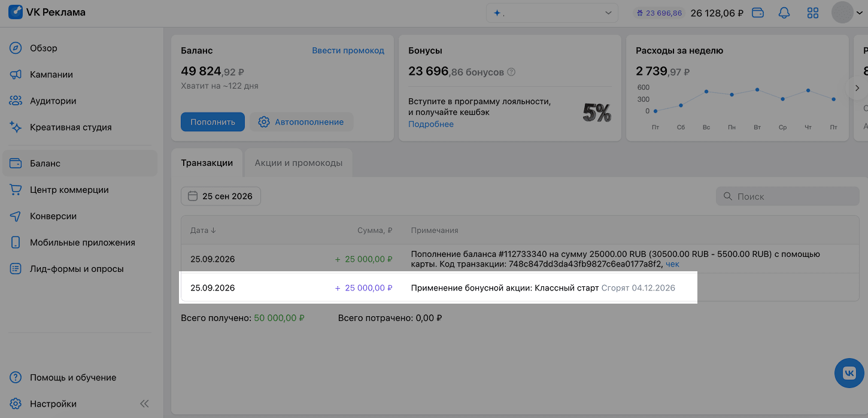Open Кампании in the sidebar
868x418 pixels.
coord(80,75)
